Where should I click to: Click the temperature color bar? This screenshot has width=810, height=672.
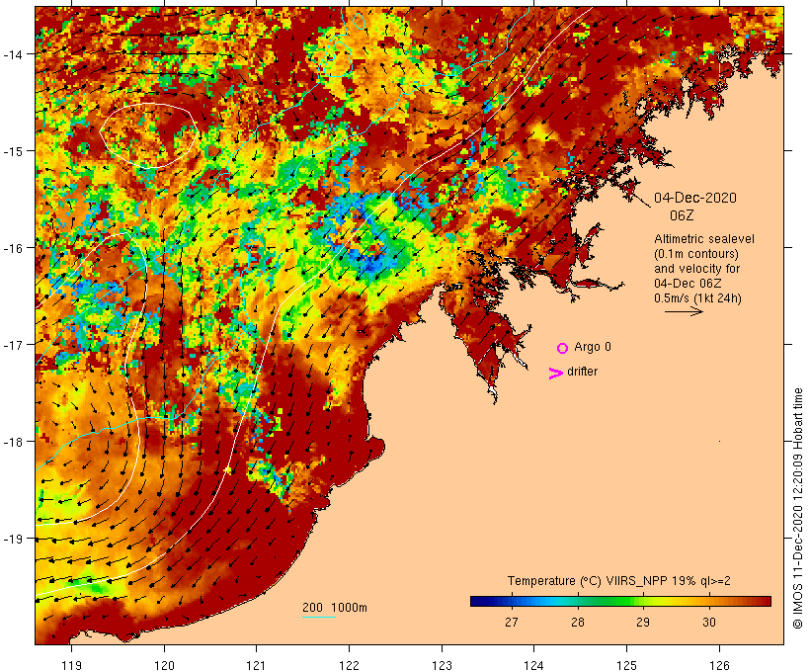click(620, 601)
